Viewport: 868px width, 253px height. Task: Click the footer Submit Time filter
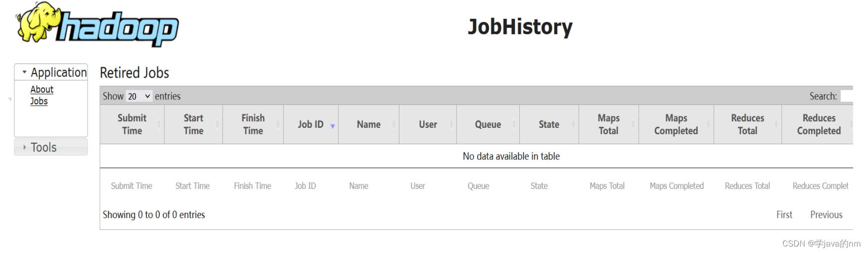click(131, 186)
